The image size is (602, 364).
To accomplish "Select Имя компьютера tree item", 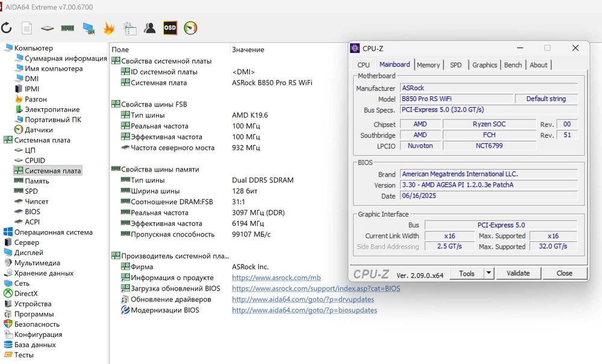I will (54, 69).
